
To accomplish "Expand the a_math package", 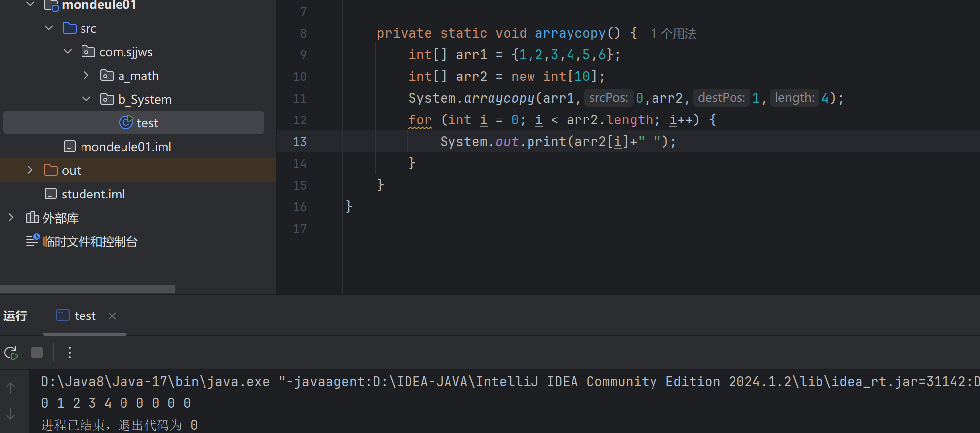I will [86, 76].
